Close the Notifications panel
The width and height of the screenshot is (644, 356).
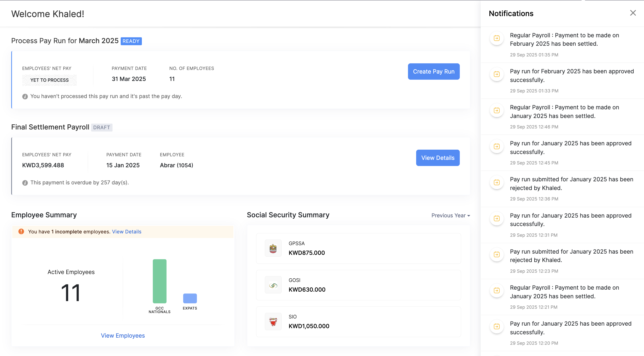(x=633, y=13)
